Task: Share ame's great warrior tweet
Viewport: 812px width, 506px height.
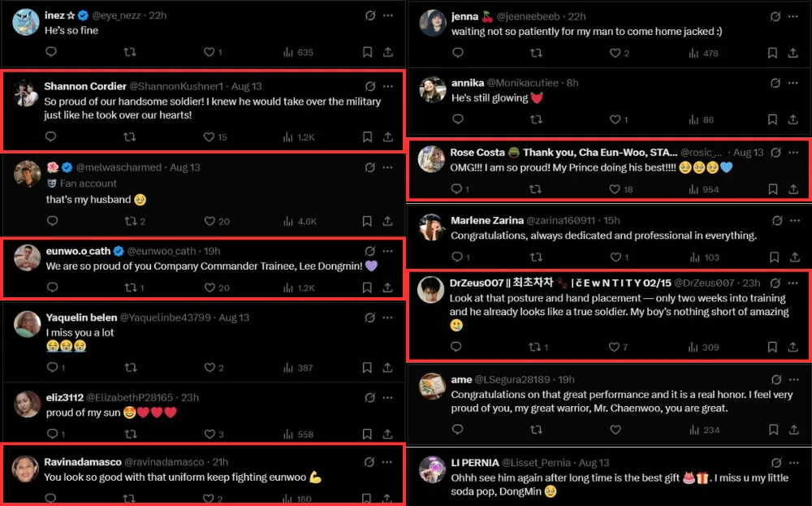Action: [793, 430]
